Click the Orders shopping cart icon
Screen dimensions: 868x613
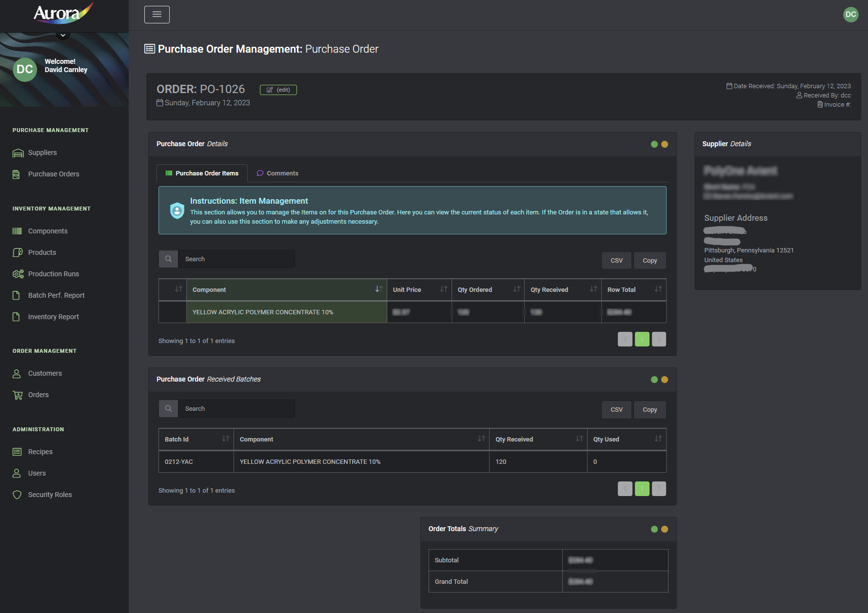(x=18, y=395)
